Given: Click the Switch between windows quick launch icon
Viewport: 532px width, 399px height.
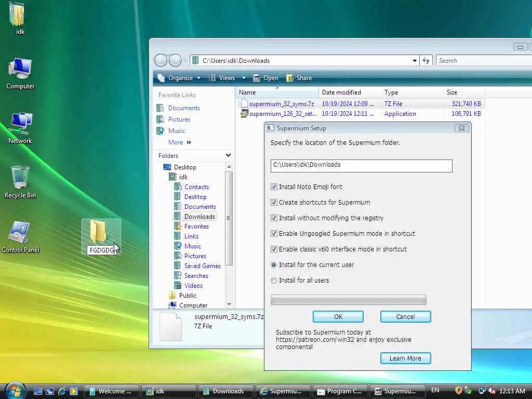Looking at the screenshot, I should click(50, 391).
